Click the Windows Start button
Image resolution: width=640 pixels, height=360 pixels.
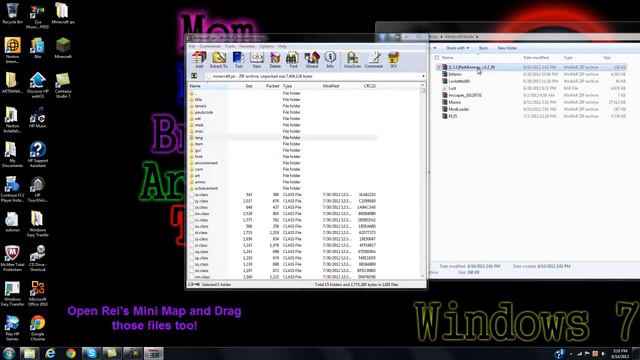(9, 353)
